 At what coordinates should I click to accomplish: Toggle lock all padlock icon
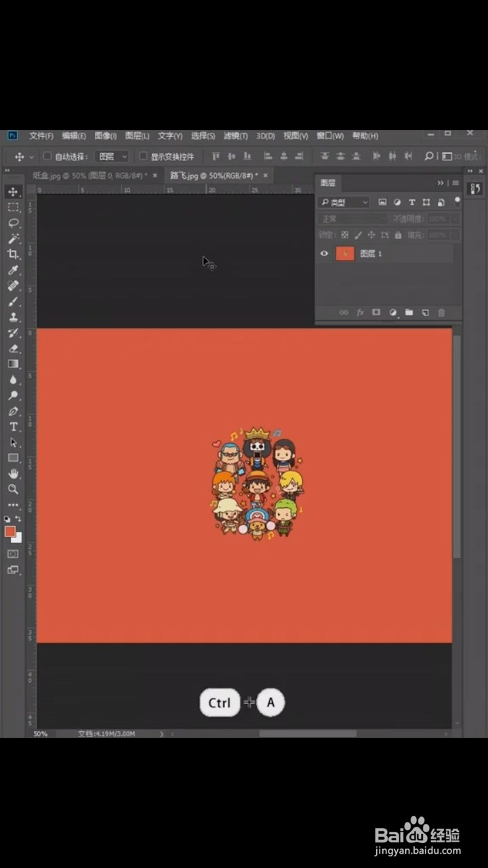(x=398, y=235)
